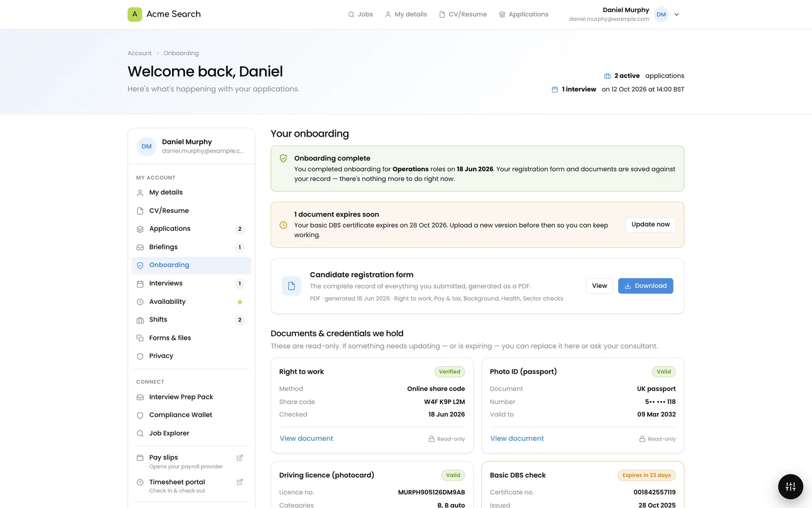Click Update now for expiring document
This screenshot has height=508, width=812.
[x=651, y=225]
